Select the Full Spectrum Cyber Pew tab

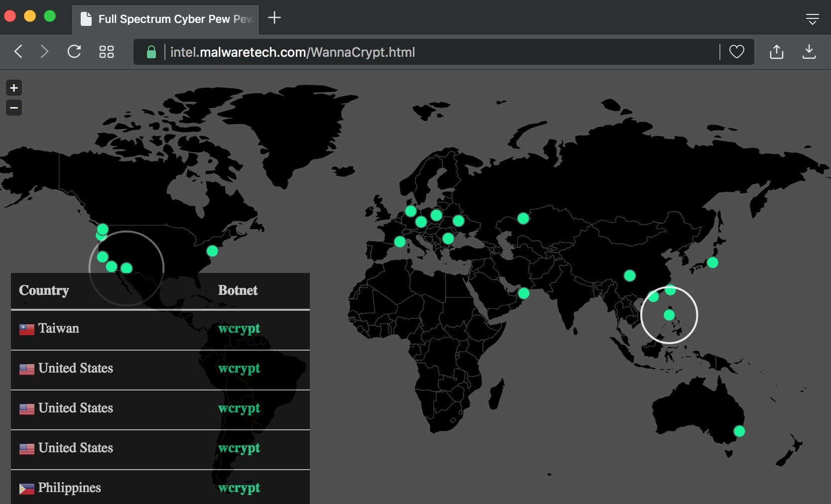(x=165, y=19)
